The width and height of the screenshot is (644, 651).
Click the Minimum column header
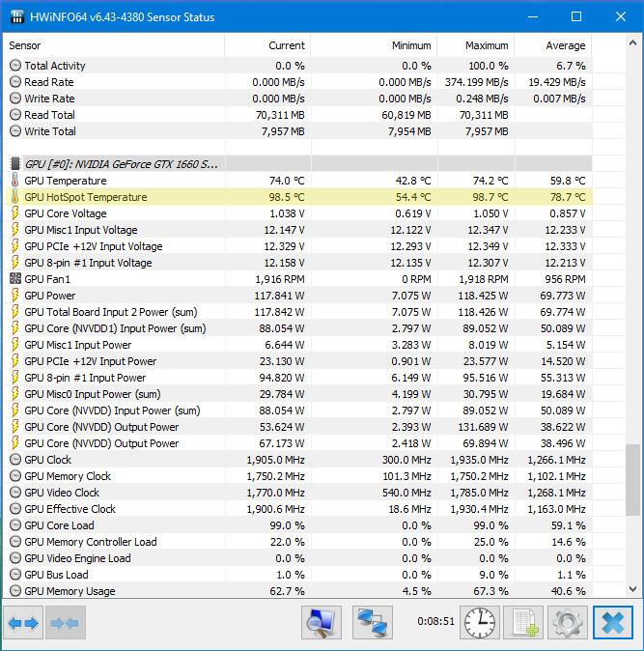point(374,45)
